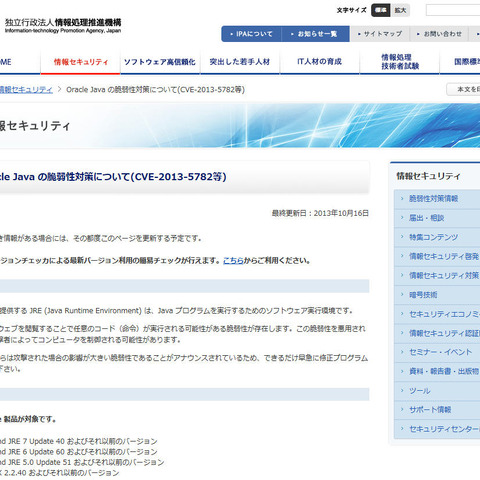This screenshot has width=480, height=480.
Task: Click the site search input field
Action: [x=453, y=10]
